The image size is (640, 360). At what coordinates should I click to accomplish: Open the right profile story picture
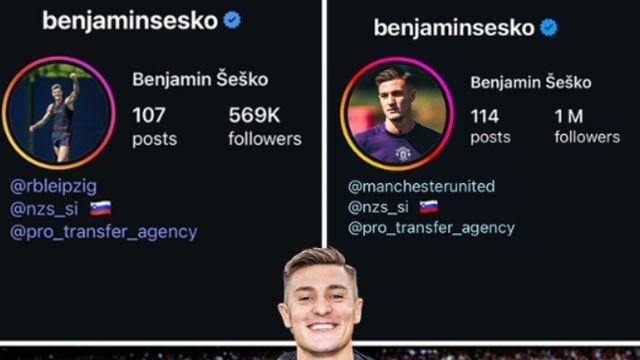pos(397,113)
